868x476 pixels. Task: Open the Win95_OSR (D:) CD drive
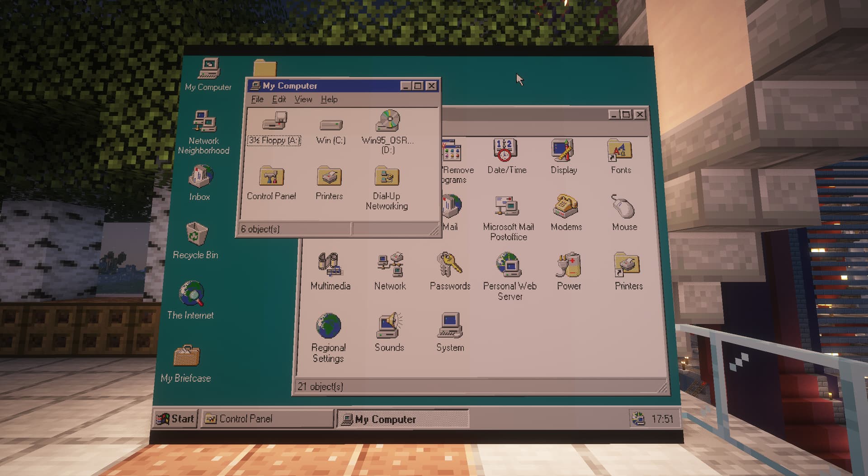tap(388, 121)
